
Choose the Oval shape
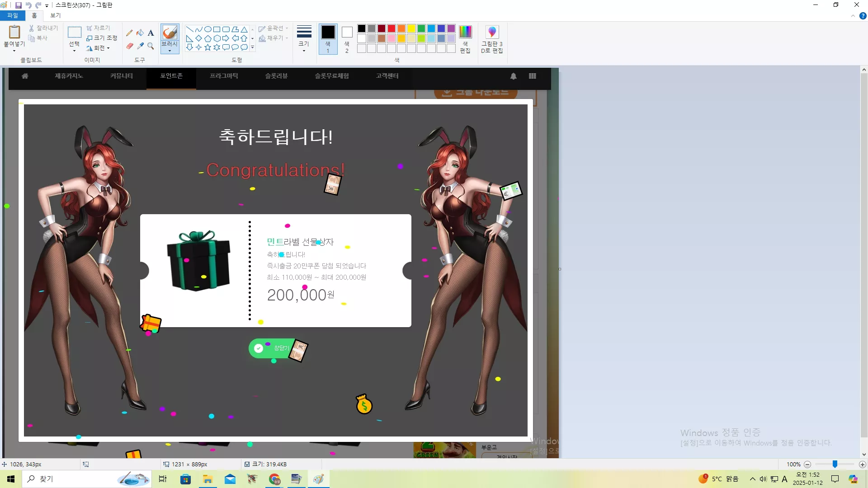208,29
